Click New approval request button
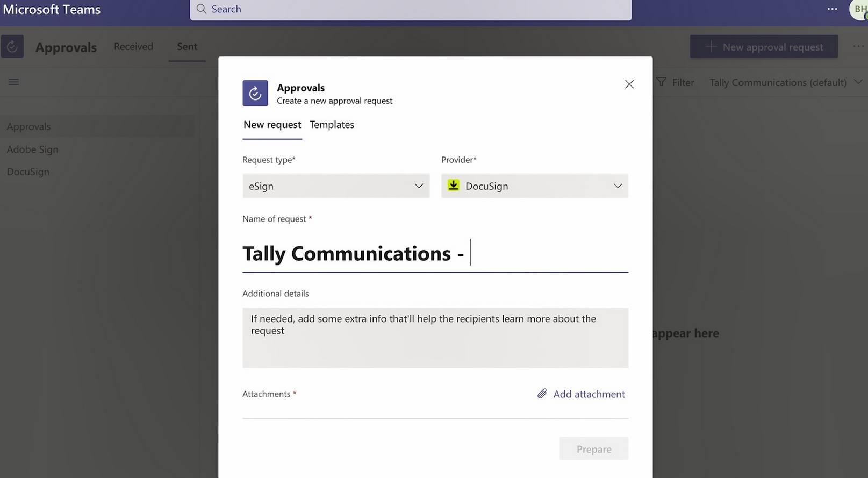Image resolution: width=868 pixels, height=478 pixels. click(x=764, y=47)
